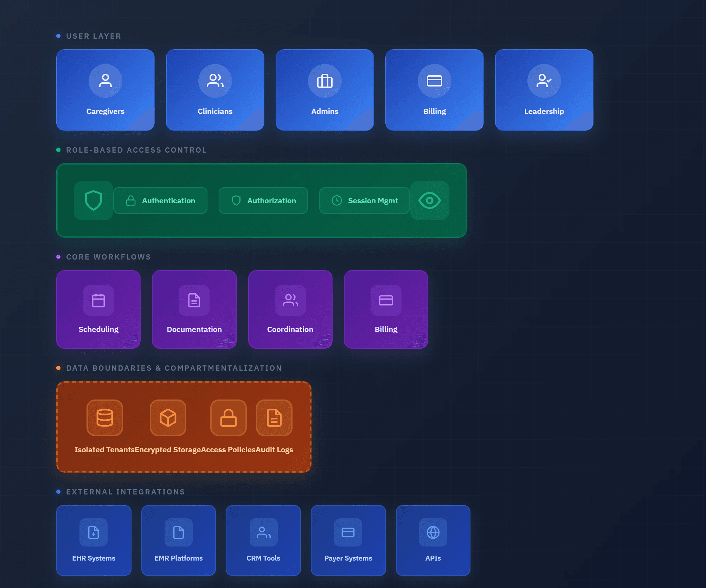
Task: Open the Payer Systems card
Action: (348, 541)
